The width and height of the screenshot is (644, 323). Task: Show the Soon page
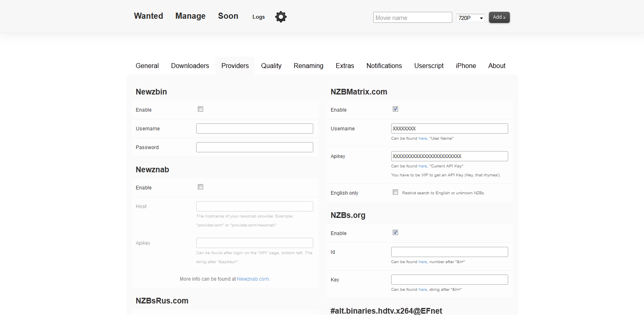(228, 16)
